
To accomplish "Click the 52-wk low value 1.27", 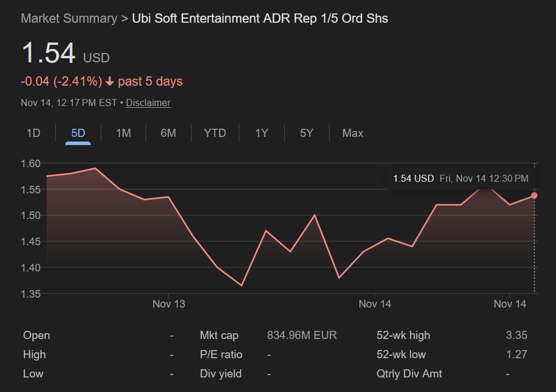I will pyautogui.click(x=516, y=354).
